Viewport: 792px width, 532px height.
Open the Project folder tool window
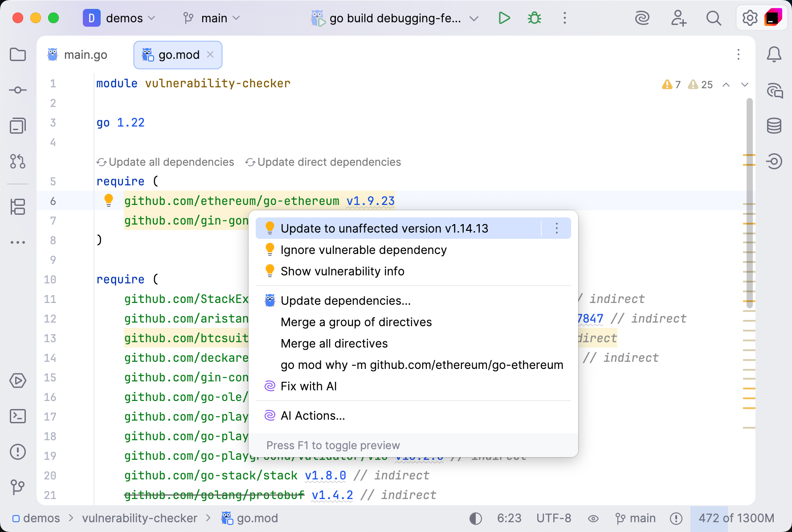coord(18,55)
